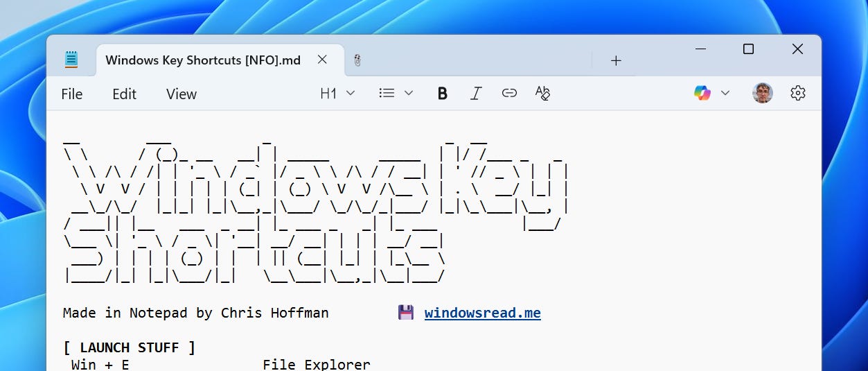
Task: Insert a link with the link icon
Action: [x=509, y=93]
